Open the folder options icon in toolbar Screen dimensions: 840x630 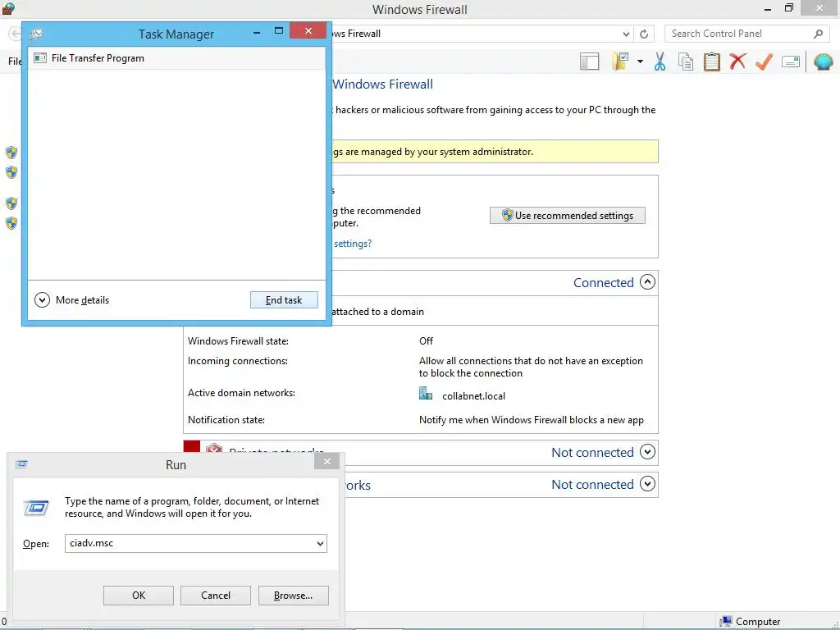[620, 62]
